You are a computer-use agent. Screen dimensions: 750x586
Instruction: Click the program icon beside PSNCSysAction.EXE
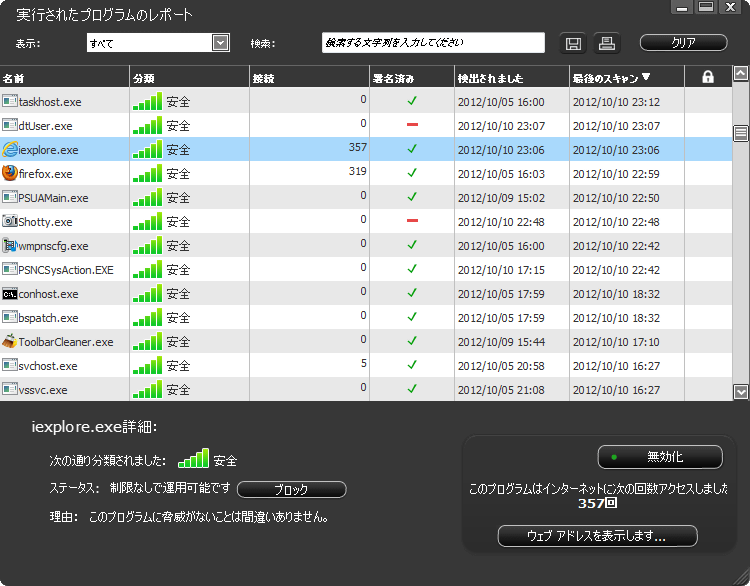coord(10,269)
